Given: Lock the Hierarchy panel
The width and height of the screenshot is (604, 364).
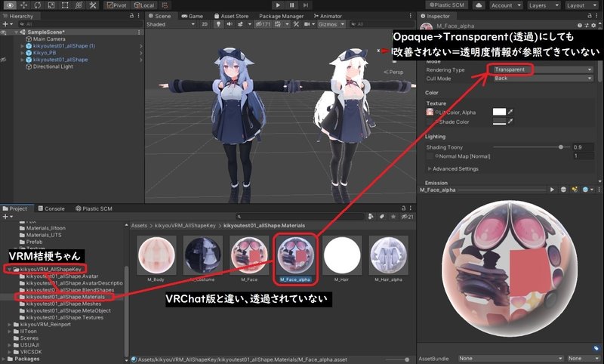Looking at the screenshot, I should pyautogui.click(x=131, y=16).
